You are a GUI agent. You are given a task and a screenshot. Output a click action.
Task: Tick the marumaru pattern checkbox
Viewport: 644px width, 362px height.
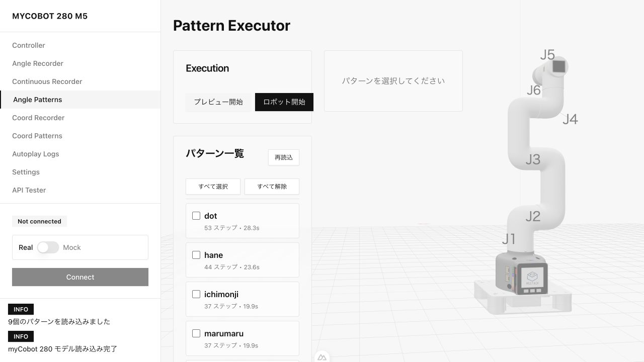click(x=196, y=333)
